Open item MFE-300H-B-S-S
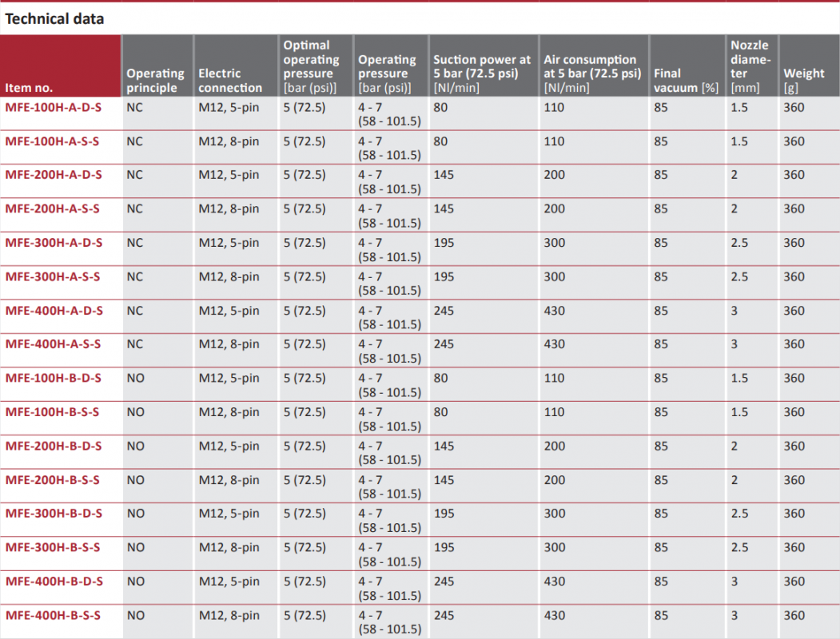This screenshot has width=840, height=639. click(x=53, y=547)
